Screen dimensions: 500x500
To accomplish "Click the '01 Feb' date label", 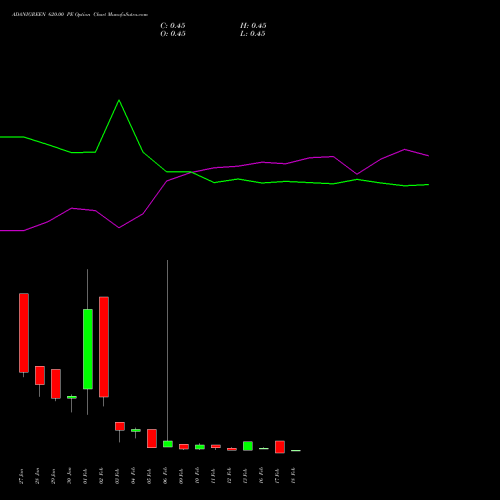I will click(86, 476).
